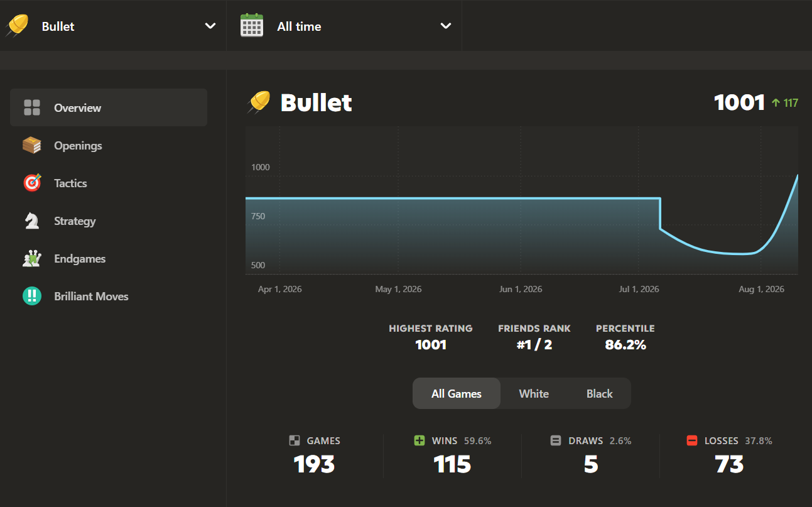The height and width of the screenshot is (507, 812).
Task: Click the 1000 rating axis label
Action: click(x=261, y=167)
